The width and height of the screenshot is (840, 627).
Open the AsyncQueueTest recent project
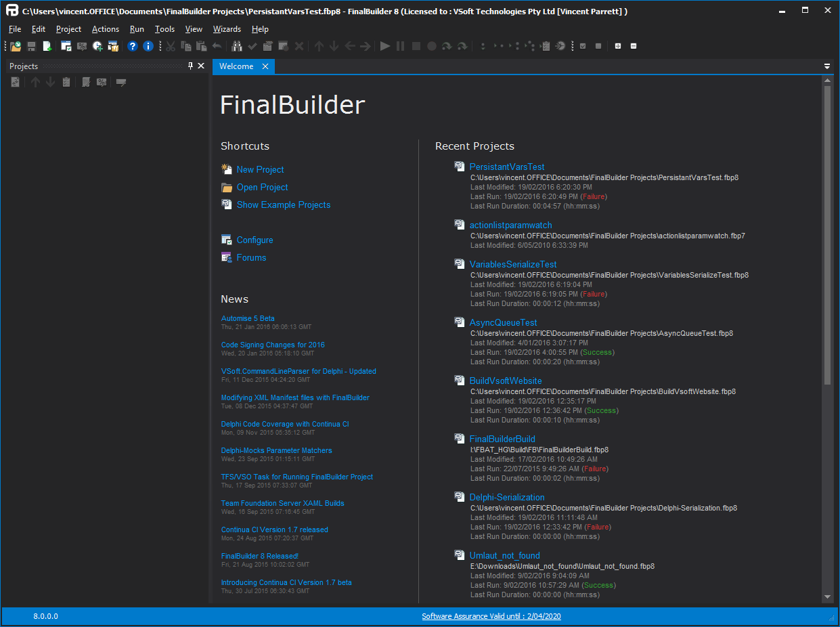(504, 322)
